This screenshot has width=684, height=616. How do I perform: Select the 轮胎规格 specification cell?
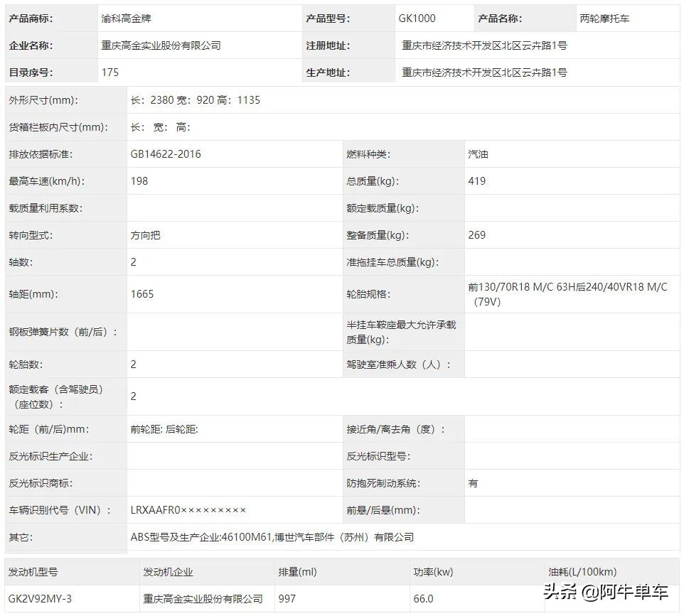click(569, 293)
